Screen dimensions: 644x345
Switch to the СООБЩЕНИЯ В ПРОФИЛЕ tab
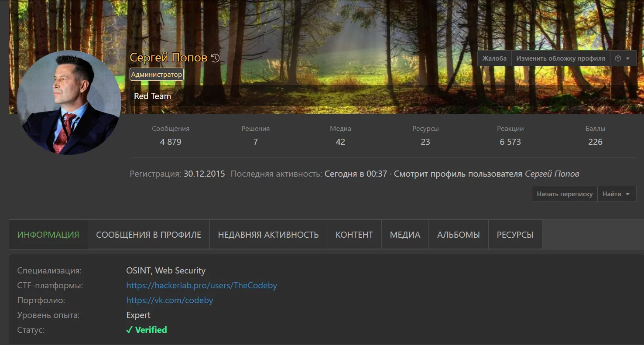[148, 234]
